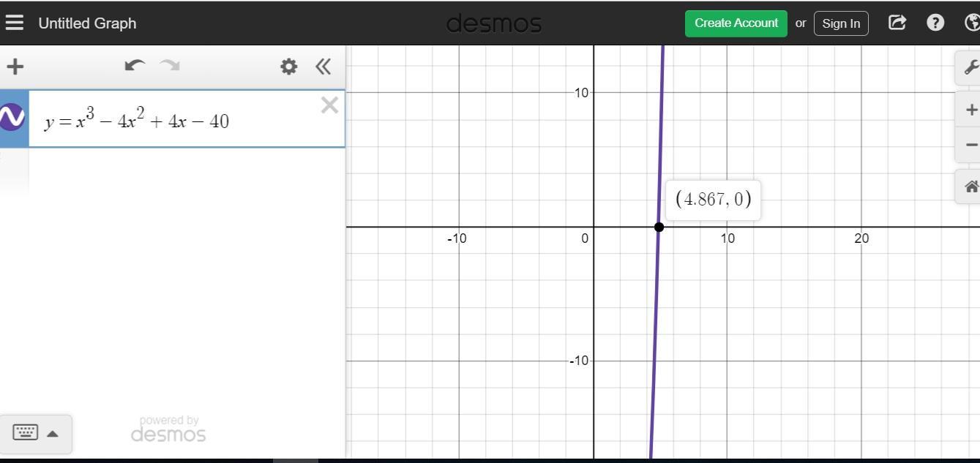Open the hamburger menu for saved graphs
This screenshot has height=463, width=980.
(x=15, y=23)
